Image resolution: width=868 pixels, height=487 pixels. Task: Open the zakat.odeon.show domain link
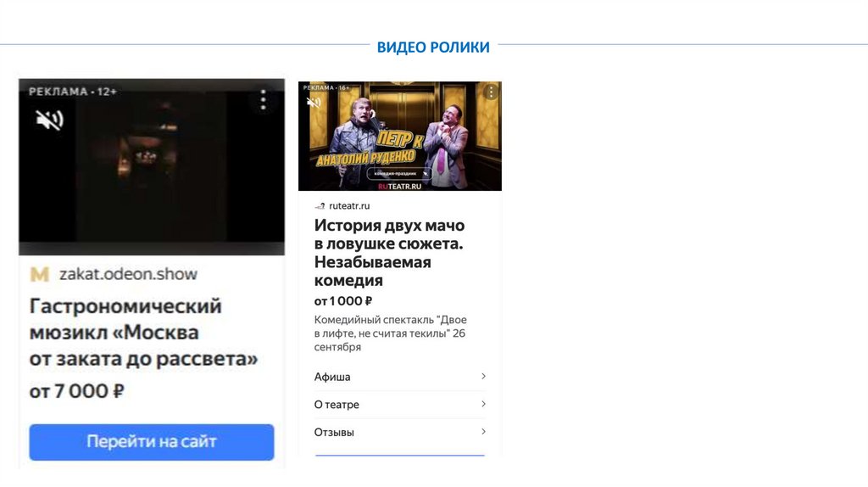(128, 274)
